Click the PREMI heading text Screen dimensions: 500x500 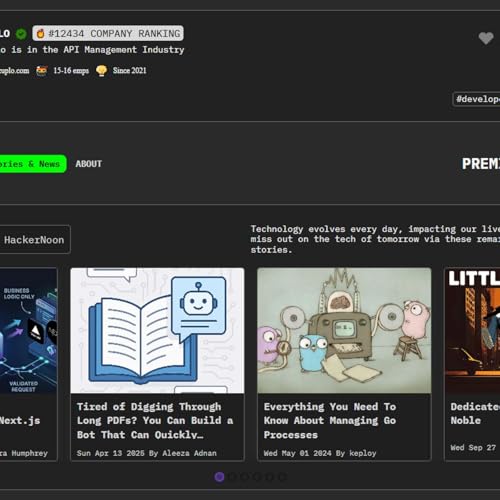(x=481, y=164)
